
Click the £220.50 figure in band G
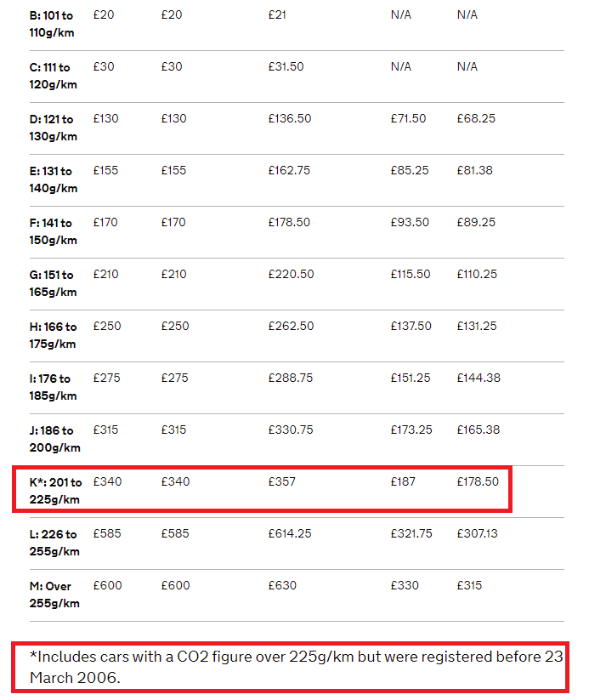point(291,274)
